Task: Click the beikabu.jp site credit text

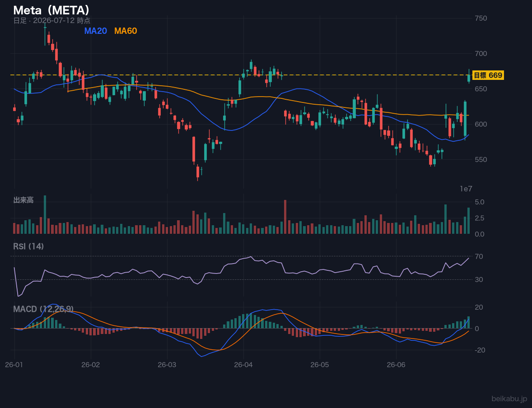Action: (x=509, y=399)
